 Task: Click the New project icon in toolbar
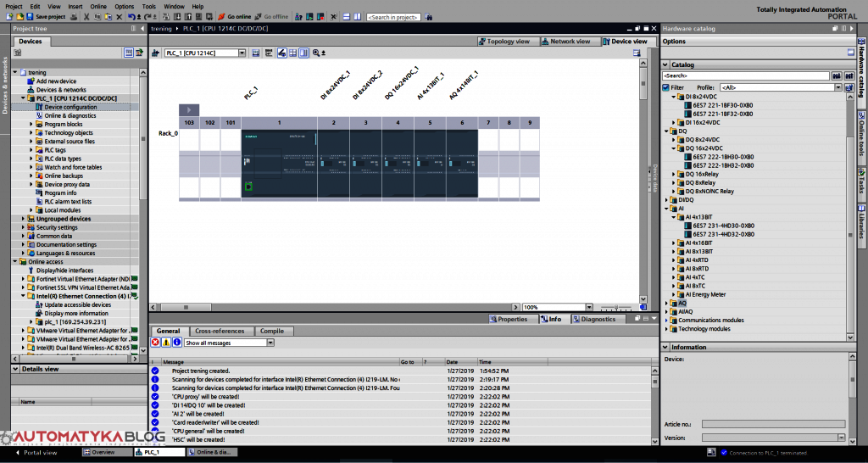tap(9, 17)
